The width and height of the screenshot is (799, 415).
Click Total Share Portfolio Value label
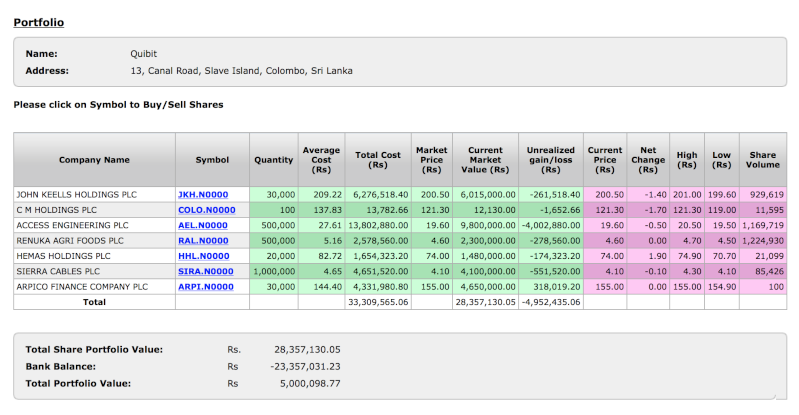point(94,350)
